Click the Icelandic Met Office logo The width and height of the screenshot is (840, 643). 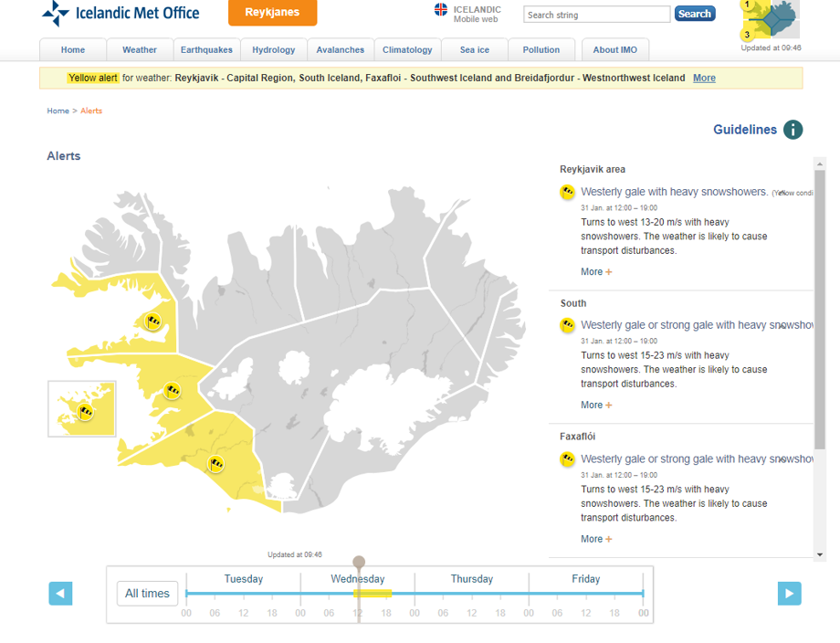tap(121, 14)
